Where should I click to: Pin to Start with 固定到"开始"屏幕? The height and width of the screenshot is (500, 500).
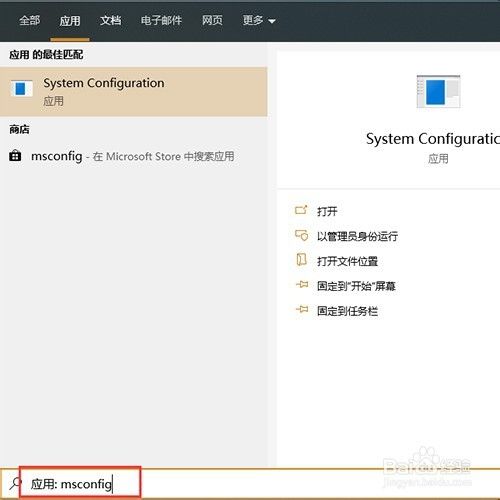click(356, 286)
